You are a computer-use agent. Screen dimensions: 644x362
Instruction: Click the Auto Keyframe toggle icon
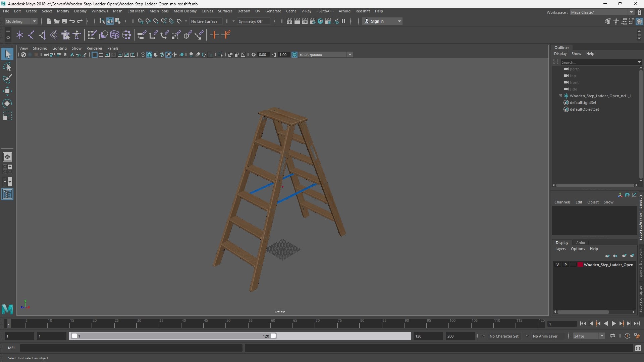tap(627, 336)
